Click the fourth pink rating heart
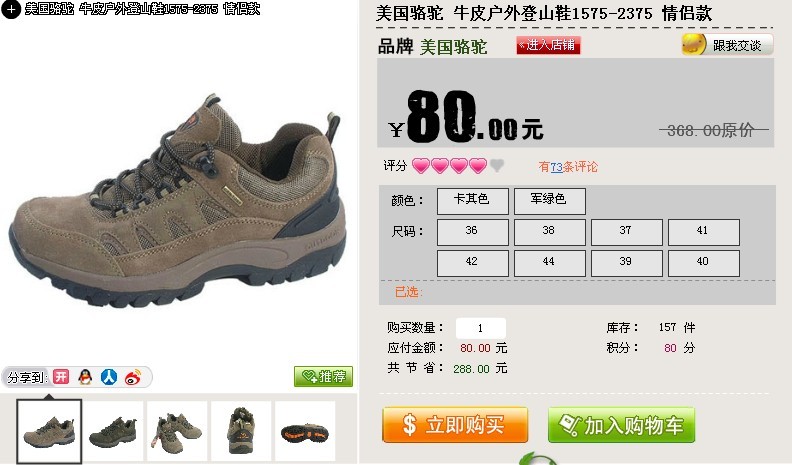Viewport: 792px width, 465px height. [x=478, y=166]
